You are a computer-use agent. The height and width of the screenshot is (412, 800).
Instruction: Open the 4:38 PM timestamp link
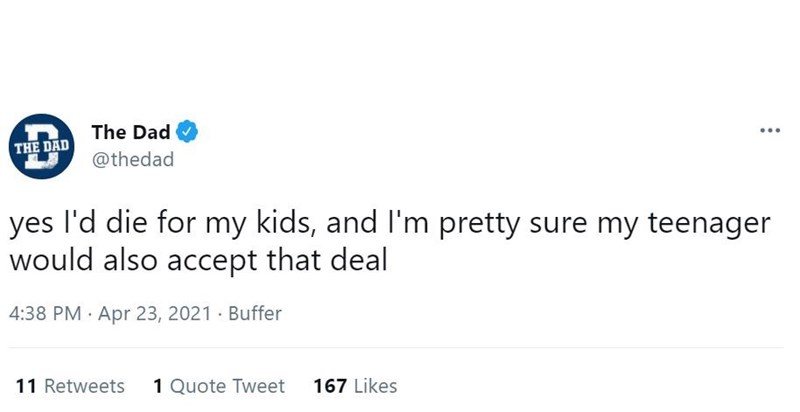point(45,313)
